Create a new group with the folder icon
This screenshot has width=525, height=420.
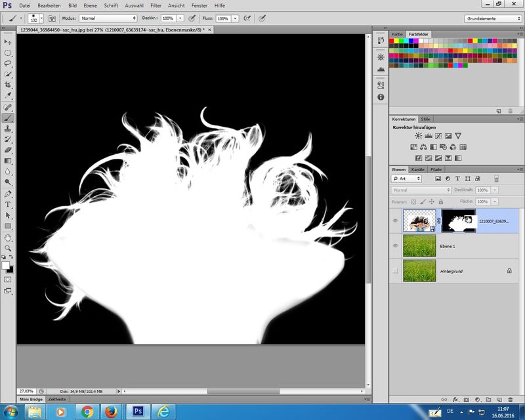(488, 398)
